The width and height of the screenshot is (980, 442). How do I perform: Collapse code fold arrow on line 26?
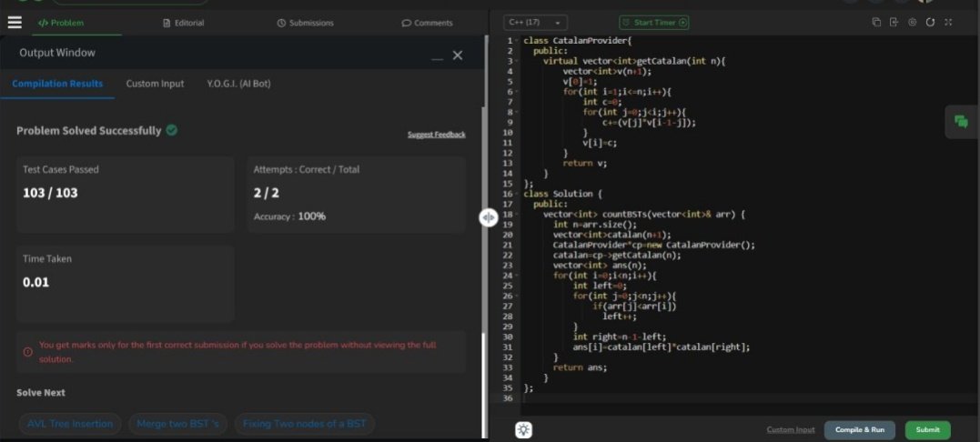[518, 296]
